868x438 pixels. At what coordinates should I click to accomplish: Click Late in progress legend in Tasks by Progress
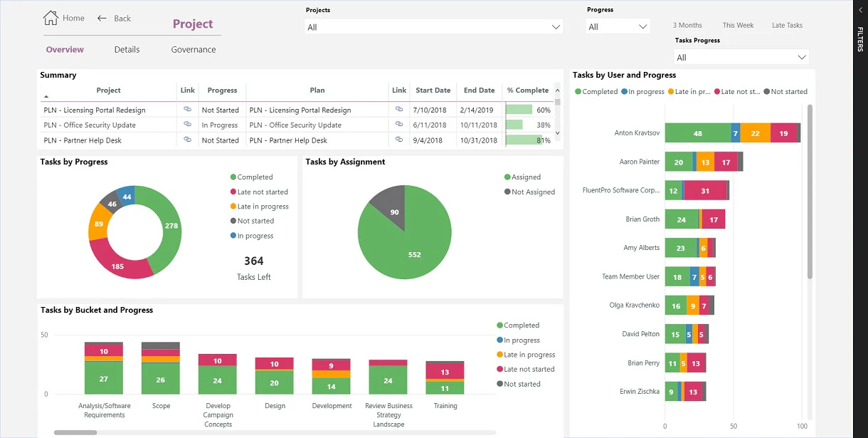tap(259, 207)
